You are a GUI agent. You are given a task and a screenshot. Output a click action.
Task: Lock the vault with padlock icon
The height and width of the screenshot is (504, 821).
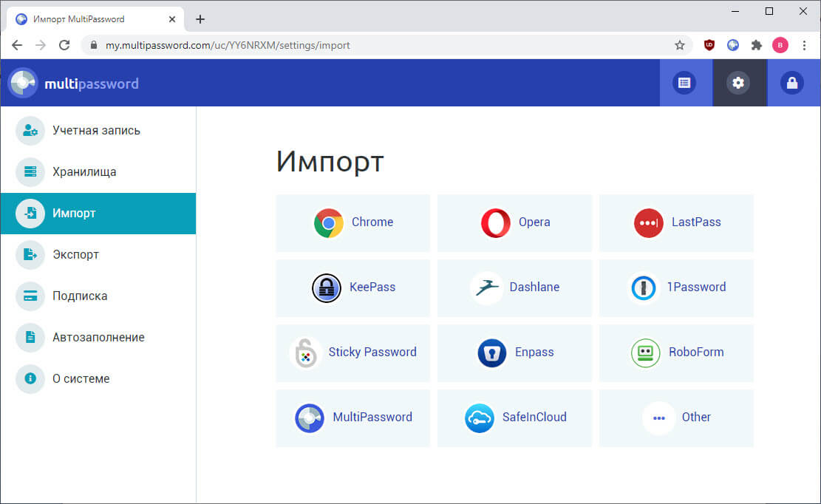(x=793, y=83)
